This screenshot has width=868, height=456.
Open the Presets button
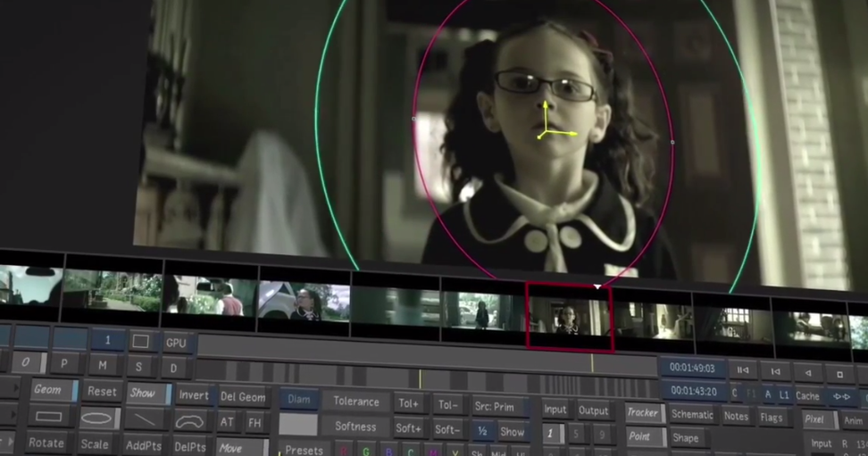point(304,450)
